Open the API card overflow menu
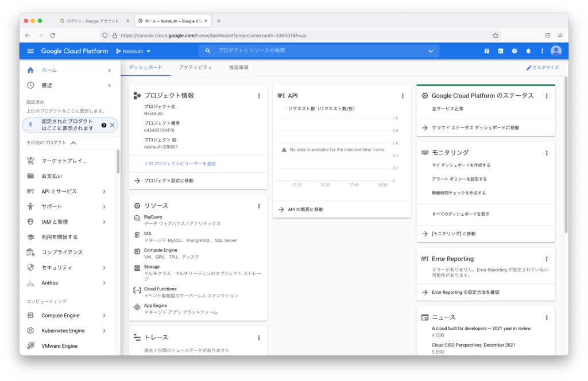The width and height of the screenshot is (588, 381). tap(403, 95)
